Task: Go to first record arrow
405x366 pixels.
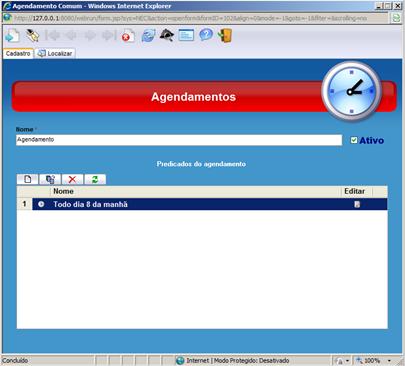Action: 52,35
